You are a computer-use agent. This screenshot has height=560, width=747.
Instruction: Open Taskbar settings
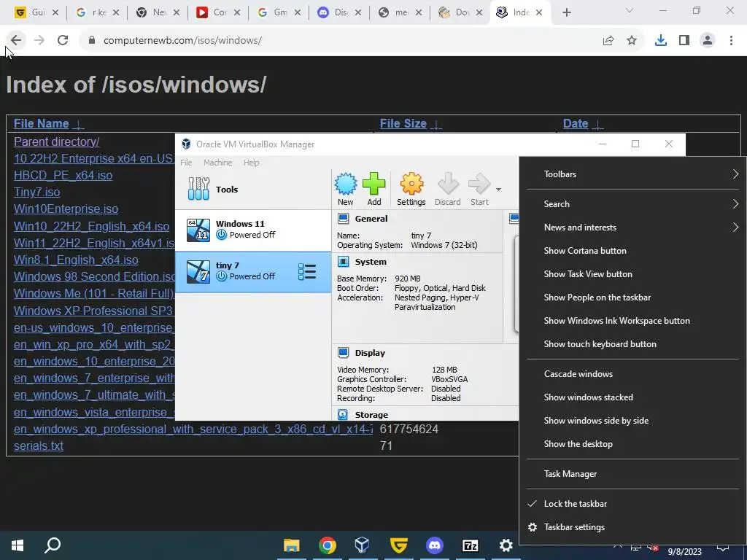632,527
